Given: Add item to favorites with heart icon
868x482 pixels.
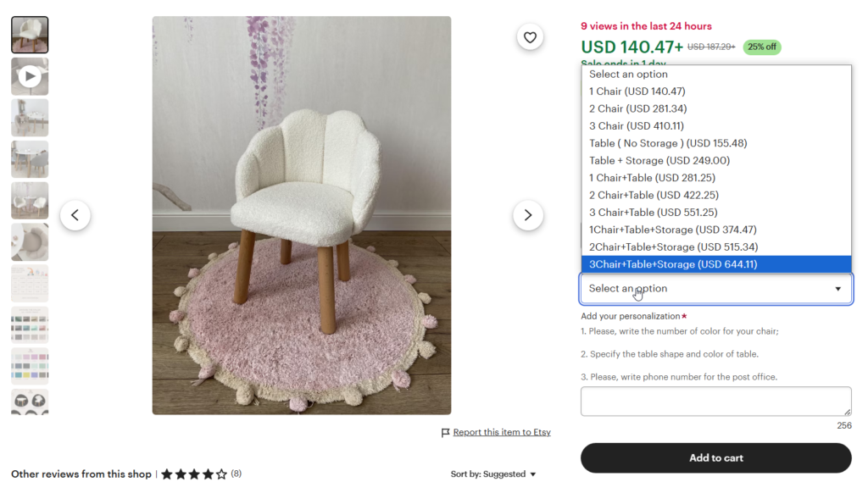Looking at the screenshot, I should pos(530,37).
